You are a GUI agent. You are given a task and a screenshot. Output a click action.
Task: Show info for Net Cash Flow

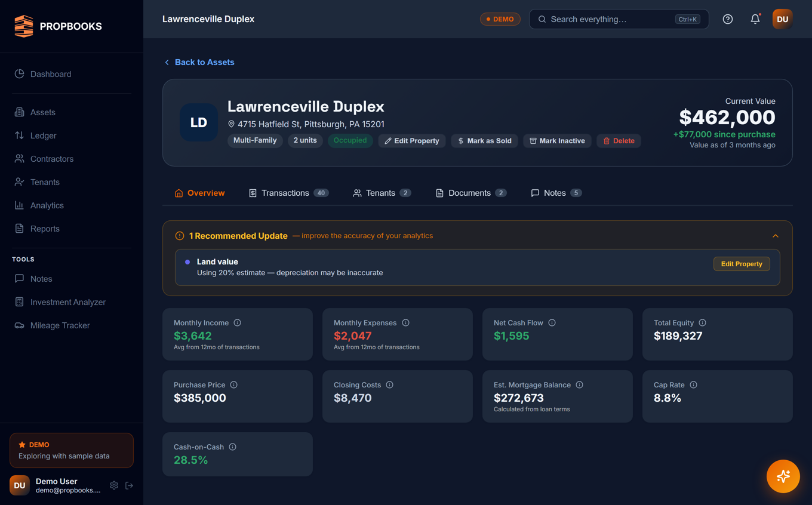click(x=552, y=323)
